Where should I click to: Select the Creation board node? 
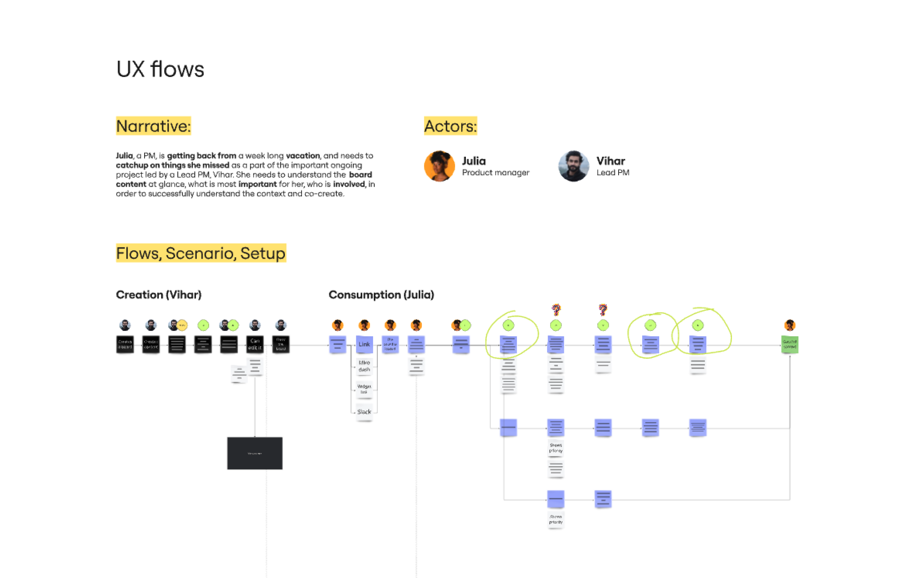(124, 344)
